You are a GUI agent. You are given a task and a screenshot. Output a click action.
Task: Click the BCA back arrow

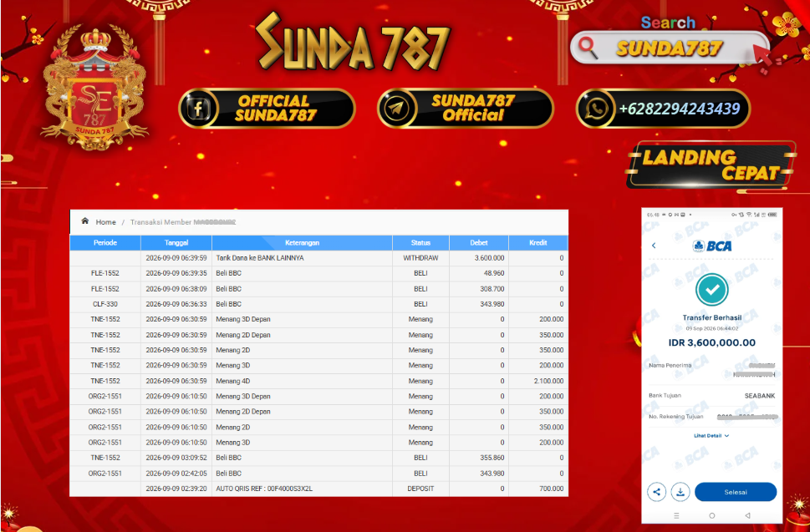[x=654, y=246]
